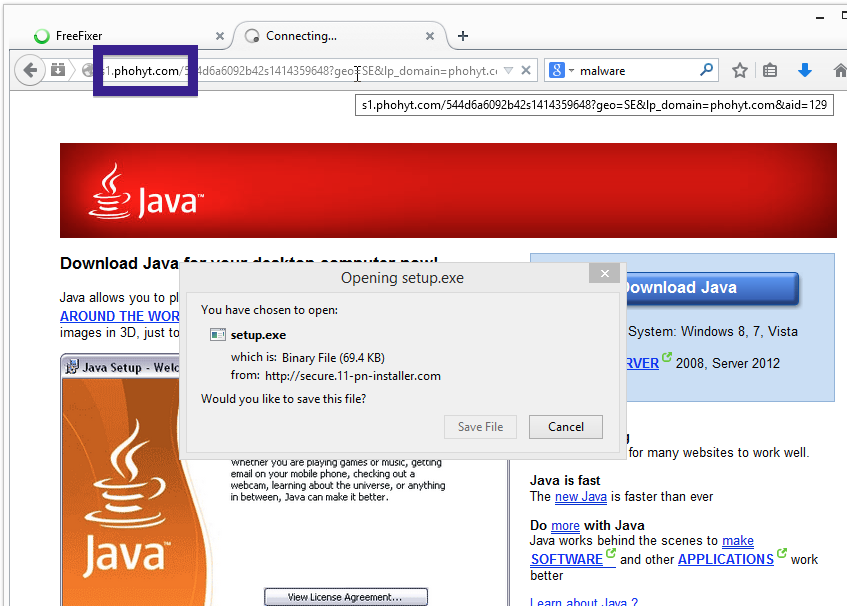847x606 pixels.
Task: Click the blue Download Java button
Action: point(712,288)
